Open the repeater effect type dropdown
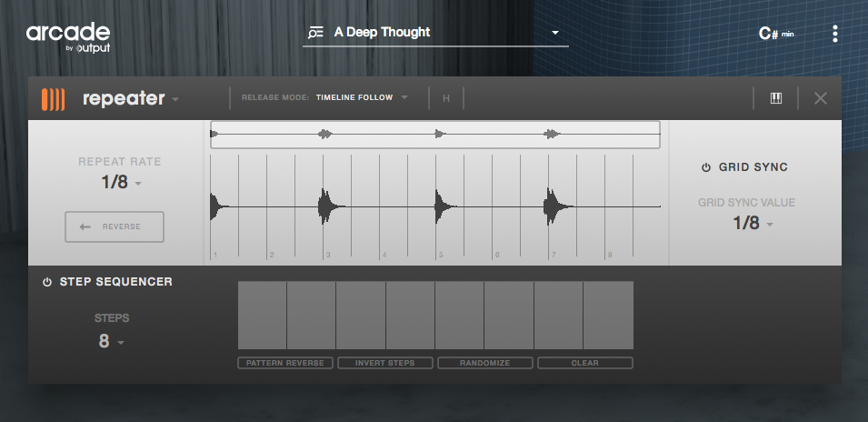 (x=175, y=100)
